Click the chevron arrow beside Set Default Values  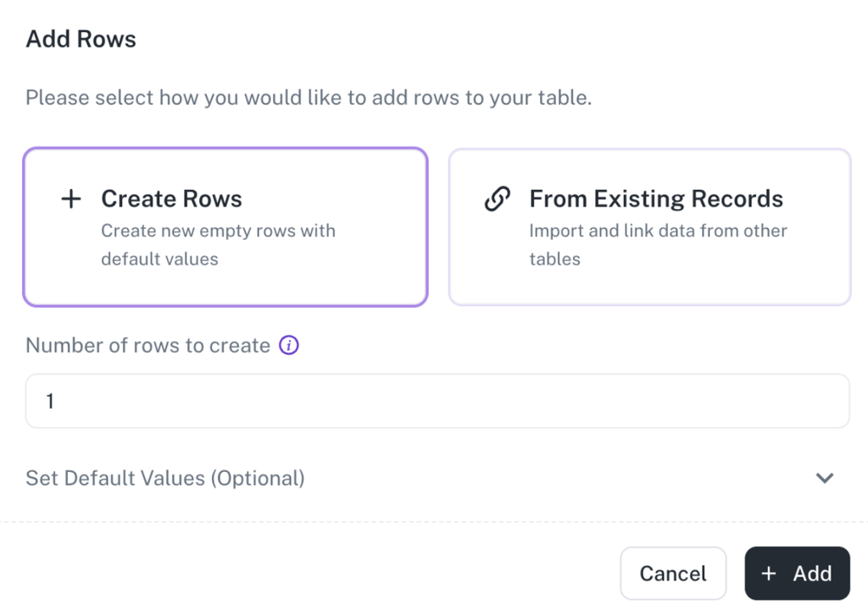click(x=824, y=478)
